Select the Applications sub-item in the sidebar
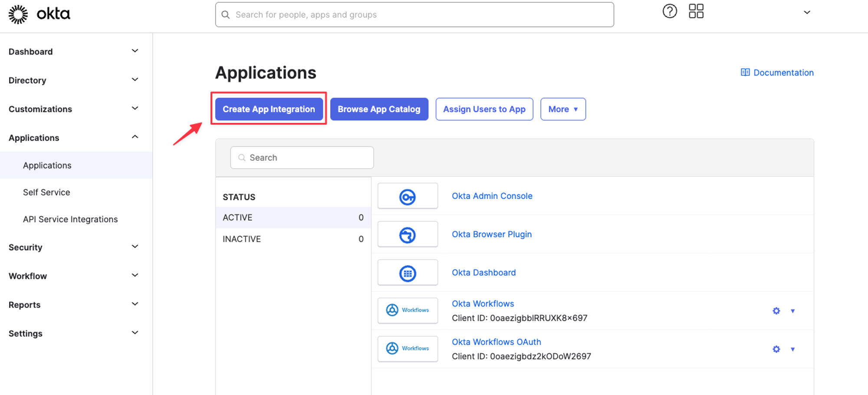 (x=76, y=165)
